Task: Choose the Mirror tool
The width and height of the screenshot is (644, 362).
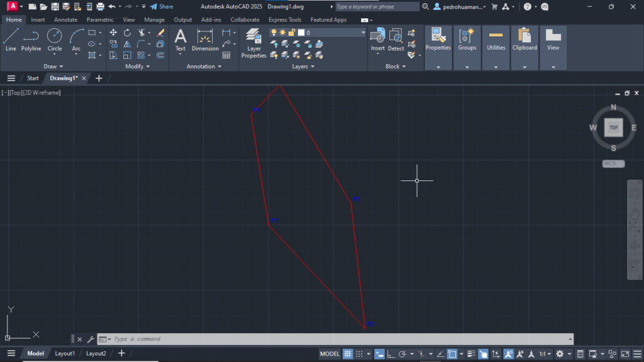Action: [127, 44]
